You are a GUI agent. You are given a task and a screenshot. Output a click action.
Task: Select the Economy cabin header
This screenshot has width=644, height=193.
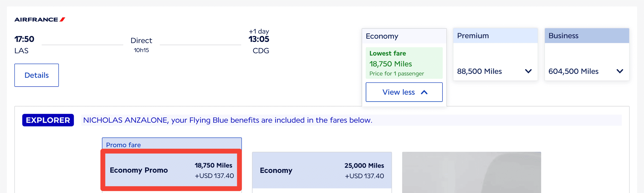pos(404,36)
